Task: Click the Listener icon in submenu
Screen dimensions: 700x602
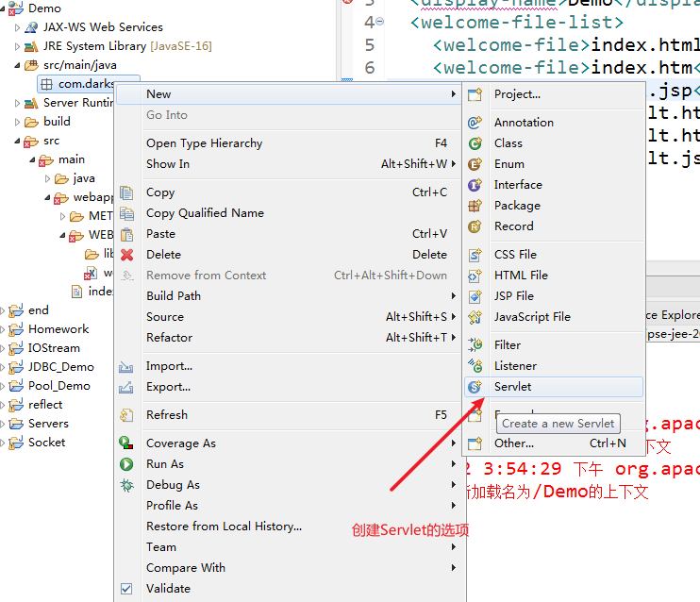Action: 475,366
